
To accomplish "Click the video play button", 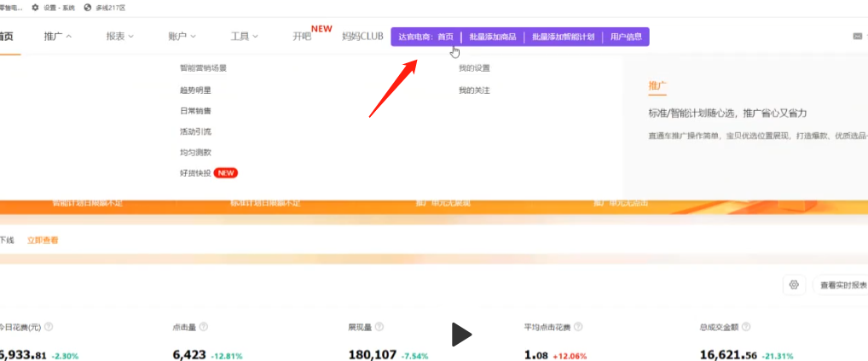I will (460, 335).
